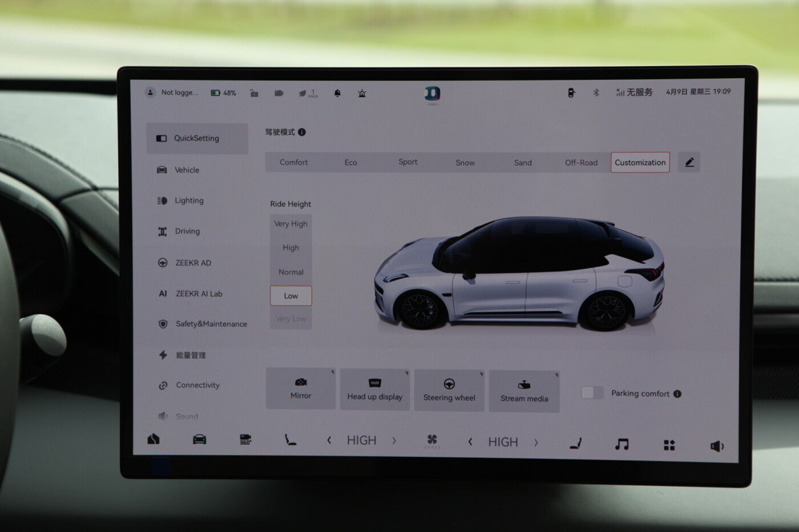Select Sport drive mode
The height and width of the screenshot is (532, 799).
(x=408, y=162)
